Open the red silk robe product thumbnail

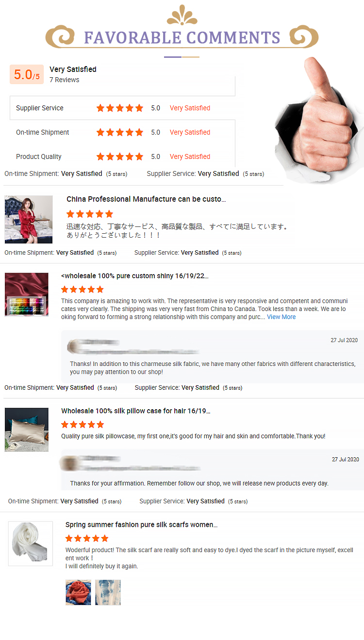[x=29, y=219]
